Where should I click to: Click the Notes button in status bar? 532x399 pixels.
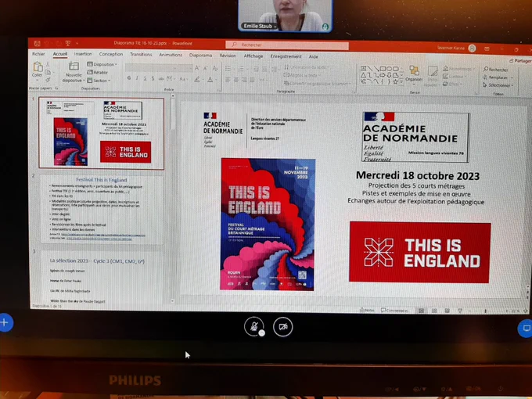tap(368, 310)
